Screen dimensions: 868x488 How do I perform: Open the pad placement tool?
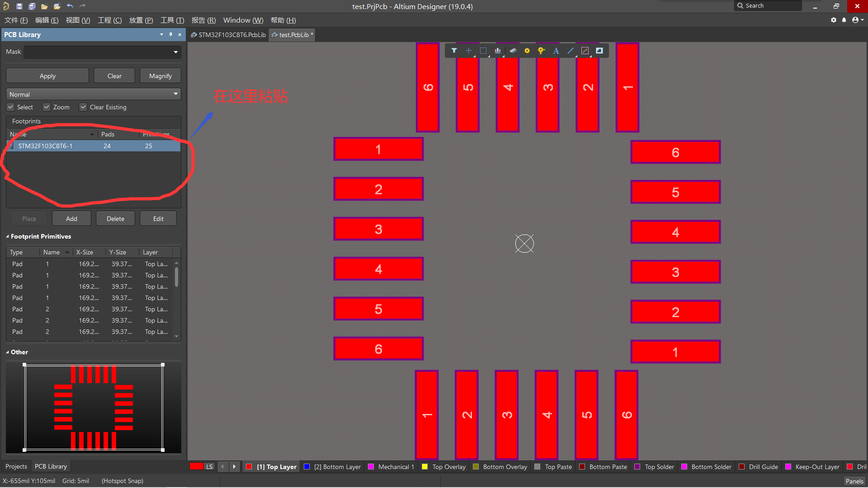[x=541, y=51]
